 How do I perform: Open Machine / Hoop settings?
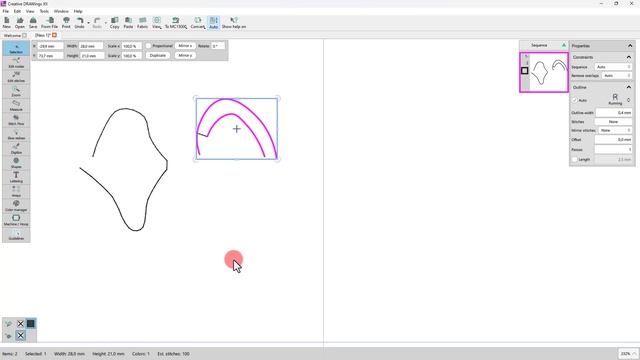click(x=16, y=220)
